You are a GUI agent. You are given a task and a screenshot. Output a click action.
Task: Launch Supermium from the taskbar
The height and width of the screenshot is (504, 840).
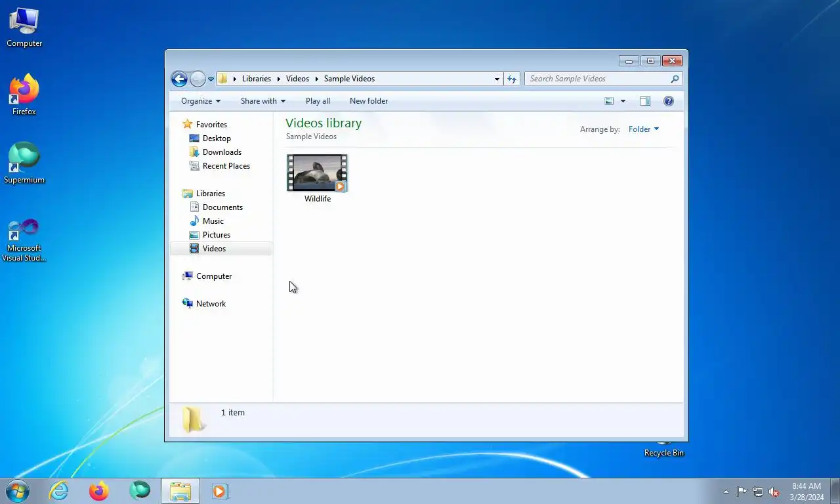coord(140,490)
